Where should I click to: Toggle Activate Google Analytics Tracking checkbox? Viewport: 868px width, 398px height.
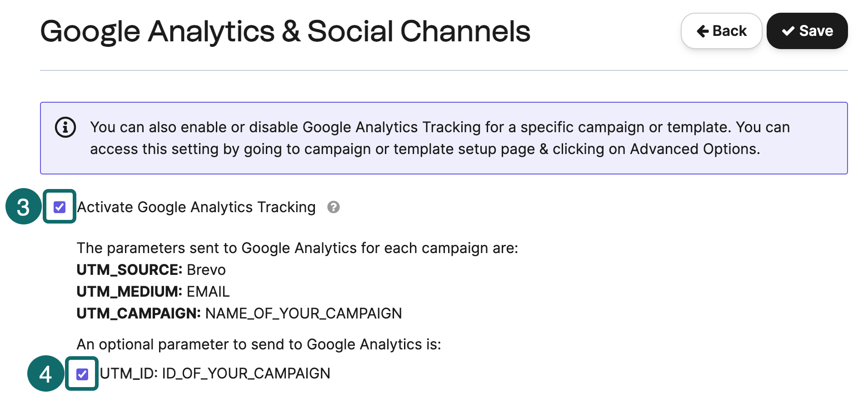tap(60, 207)
